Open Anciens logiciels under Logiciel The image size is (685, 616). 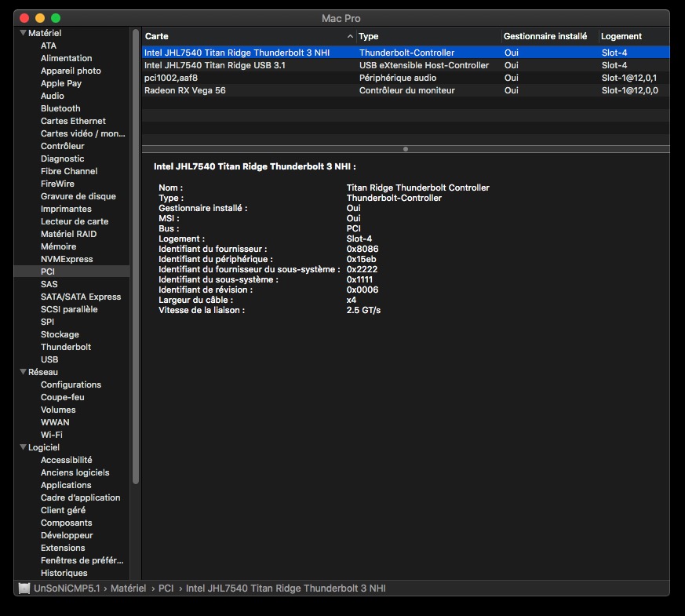[75, 472]
